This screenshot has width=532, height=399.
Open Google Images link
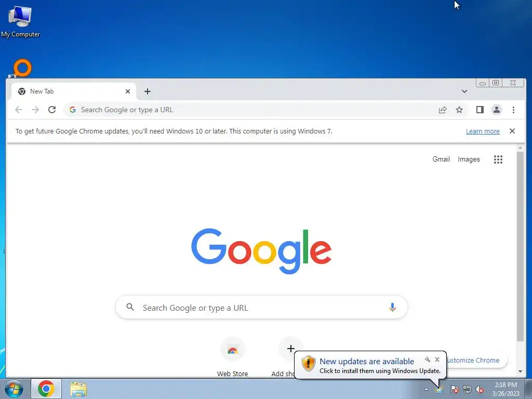coord(469,159)
